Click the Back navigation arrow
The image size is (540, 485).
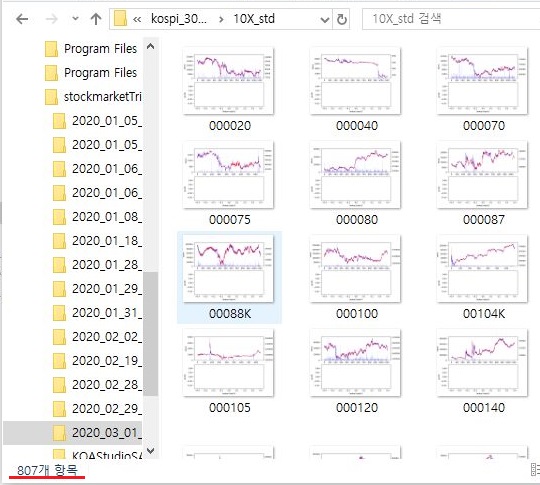[22, 19]
